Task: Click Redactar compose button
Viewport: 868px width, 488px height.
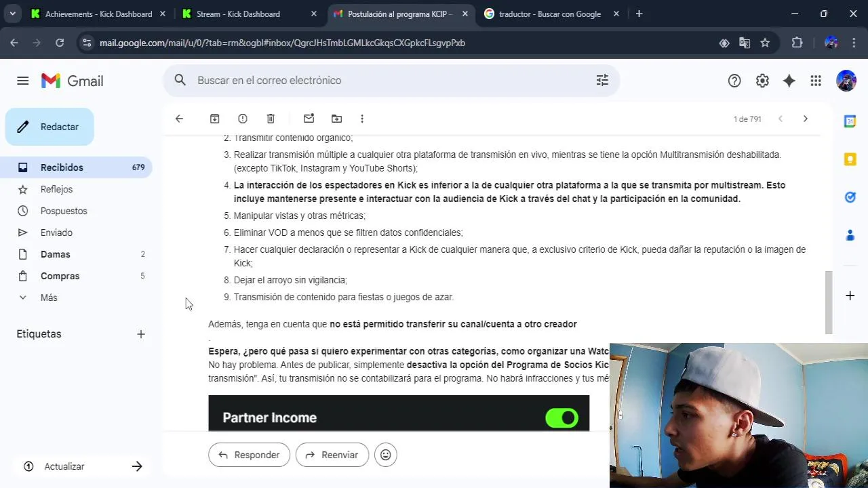Action: coord(50,127)
